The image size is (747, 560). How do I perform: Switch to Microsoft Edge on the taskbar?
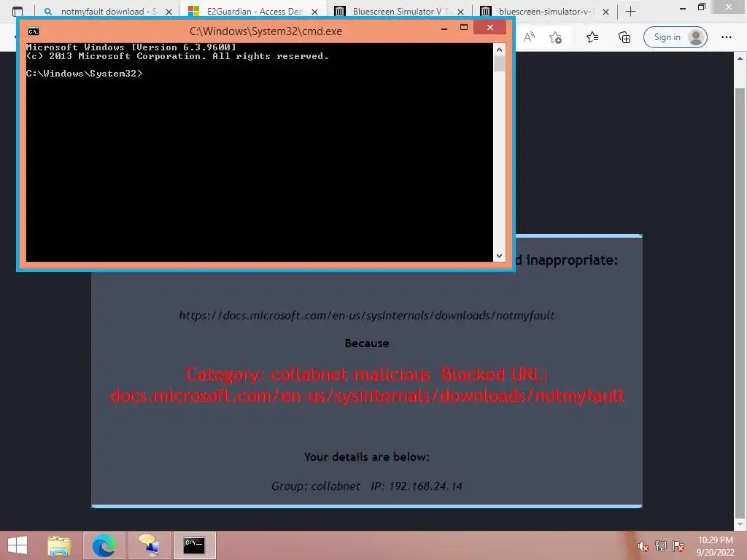coord(104,545)
